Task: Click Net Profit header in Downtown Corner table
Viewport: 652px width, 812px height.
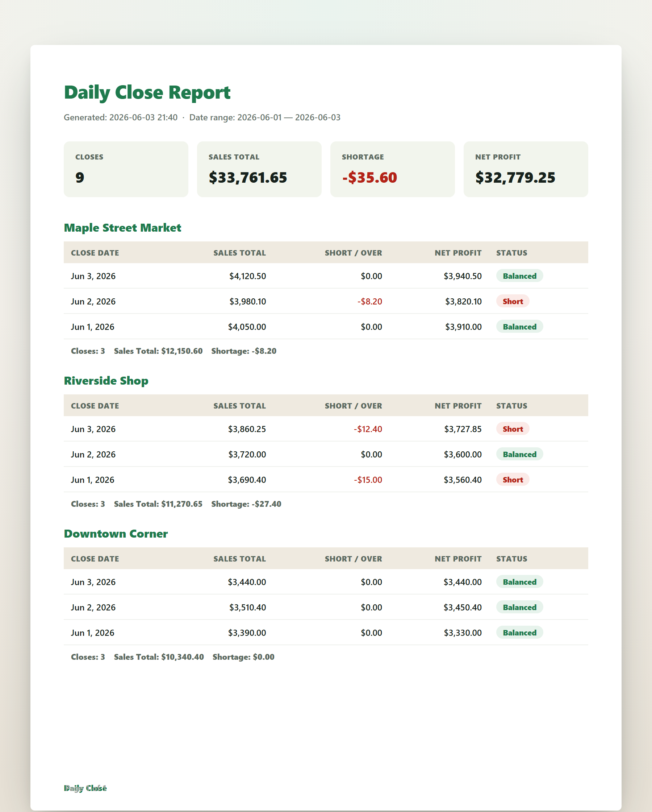Action: click(458, 559)
